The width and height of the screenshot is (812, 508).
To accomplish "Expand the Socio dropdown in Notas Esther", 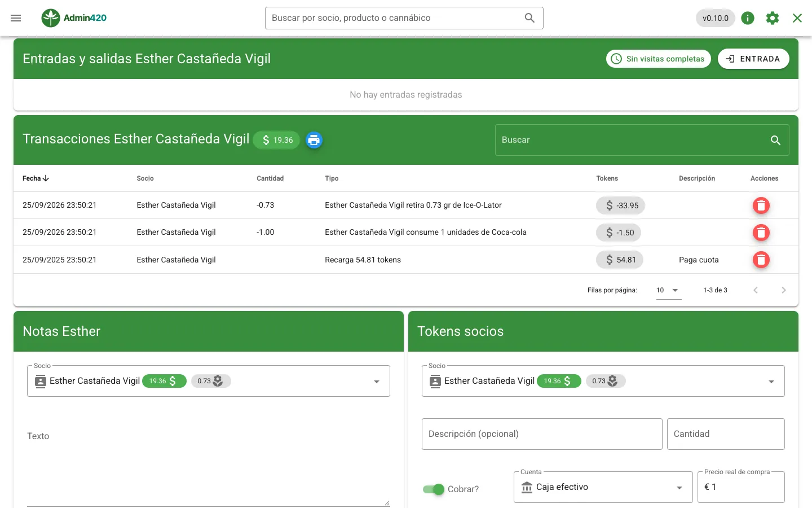I will click(x=377, y=382).
